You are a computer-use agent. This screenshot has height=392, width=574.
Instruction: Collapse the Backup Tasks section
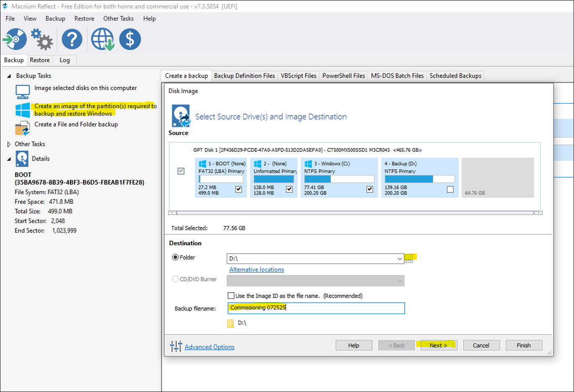click(9, 76)
